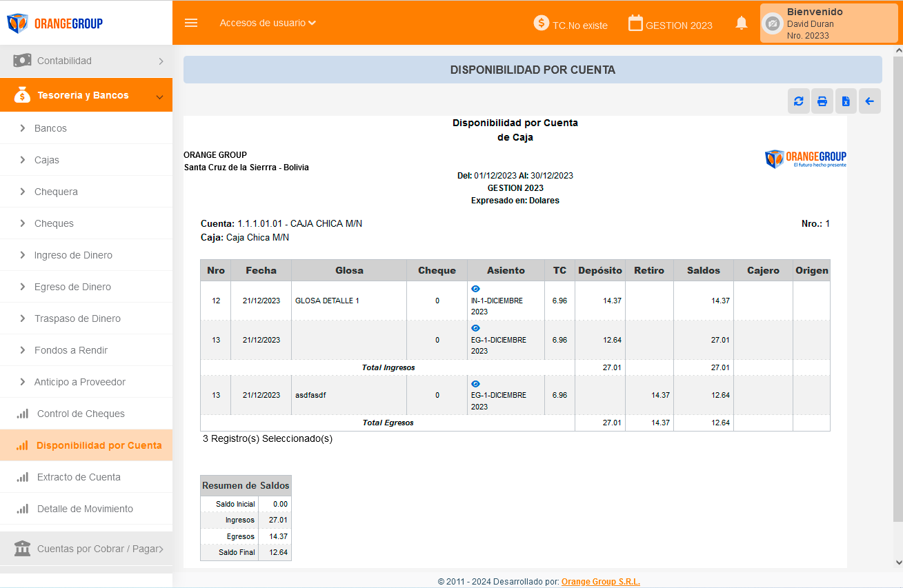View entry IN-1-DICIEMBRE 2023 eye icon

coord(475,289)
